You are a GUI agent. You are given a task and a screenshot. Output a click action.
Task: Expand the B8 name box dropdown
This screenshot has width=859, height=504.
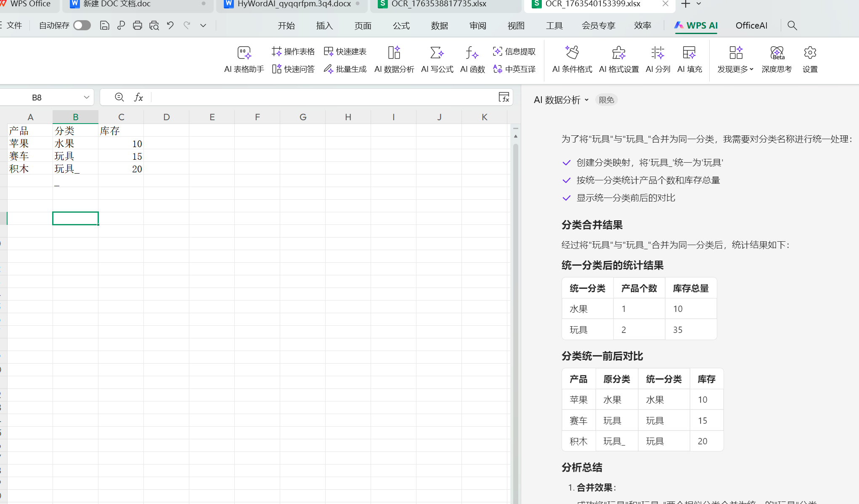87,98
